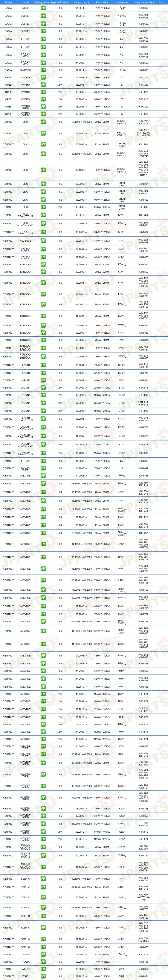The width and height of the screenshot is (168, 980).
Task: Click fuel icon in Megane 184kW / 250KM row
Action: pos(43,701)
